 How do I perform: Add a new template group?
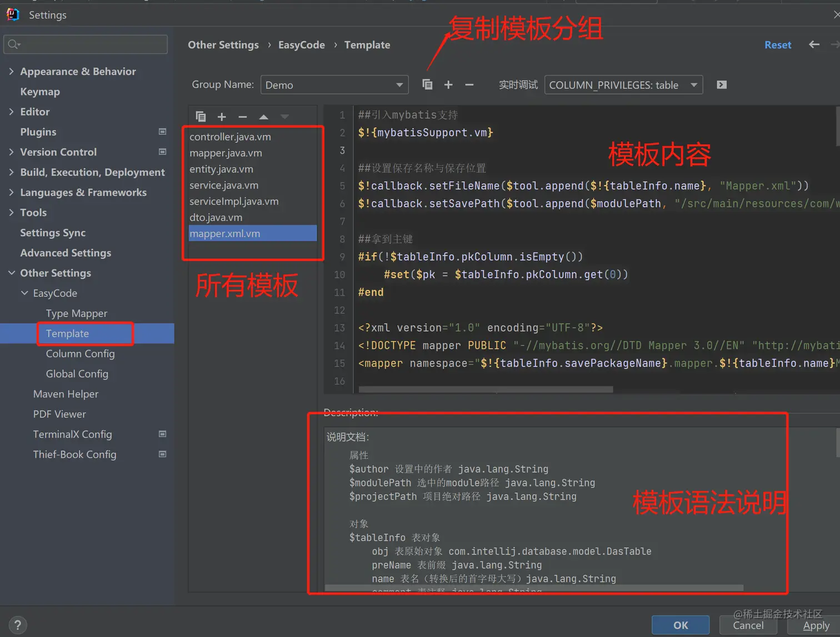[448, 84]
